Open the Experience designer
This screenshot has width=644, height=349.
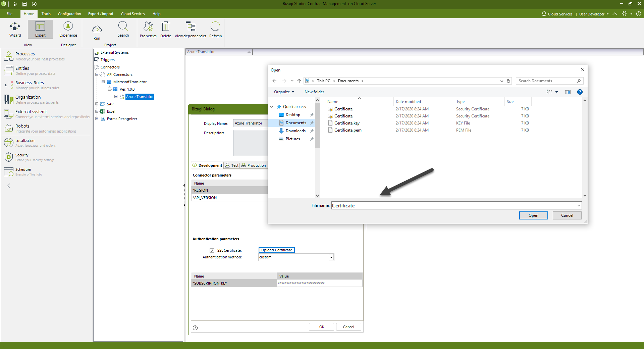pos(68,29)
